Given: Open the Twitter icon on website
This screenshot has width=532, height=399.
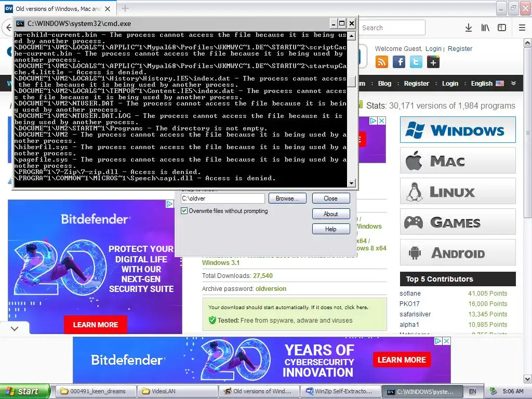Looking at the screenshot, I should (x=416, y=62).
